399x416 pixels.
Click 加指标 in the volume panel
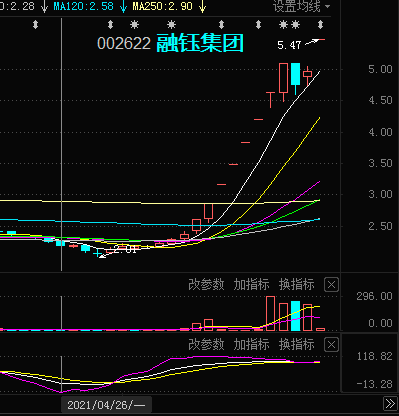pos(251,285)
